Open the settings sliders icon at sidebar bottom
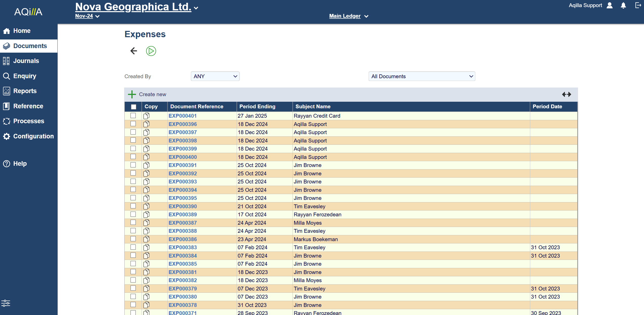The image size is (644, 315). 6,303
